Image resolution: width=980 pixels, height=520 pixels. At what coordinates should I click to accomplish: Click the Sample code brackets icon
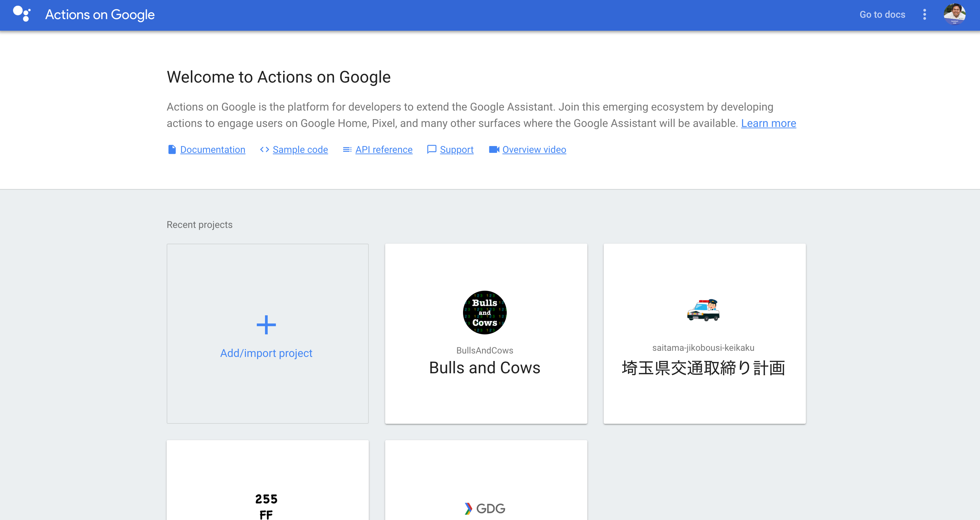pos(264,149)
